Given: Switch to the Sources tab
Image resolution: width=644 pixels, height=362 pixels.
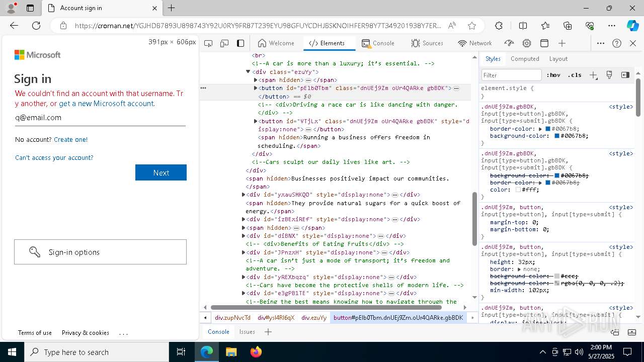Looking at the screenshot, I should point(427,43).
